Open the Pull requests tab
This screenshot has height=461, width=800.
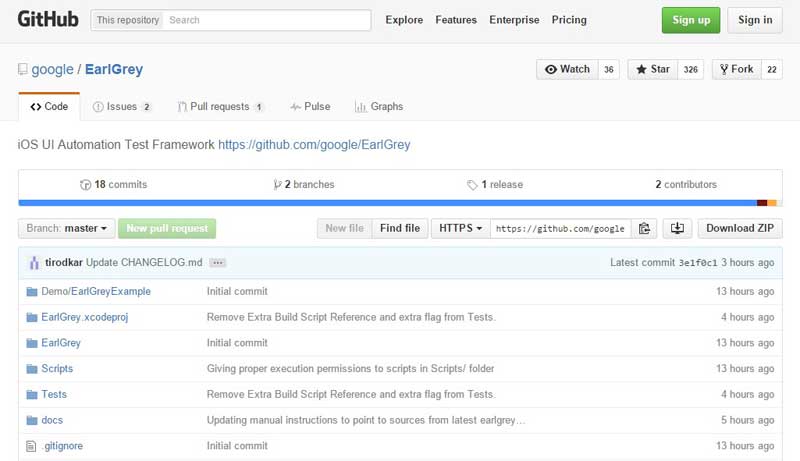(220, 107)
